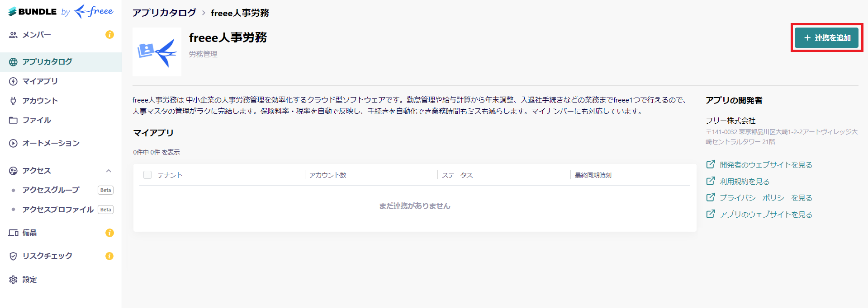Screen dimensions: 868x308
Task: Open the 開発者のウェブサイトを見る link
Action: 766,165
